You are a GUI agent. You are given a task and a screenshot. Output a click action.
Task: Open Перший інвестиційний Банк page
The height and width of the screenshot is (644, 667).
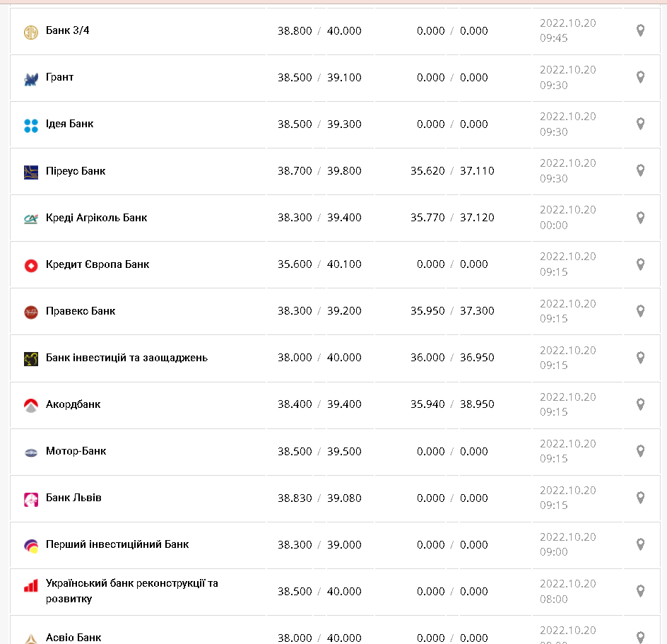tap(117, 544)
